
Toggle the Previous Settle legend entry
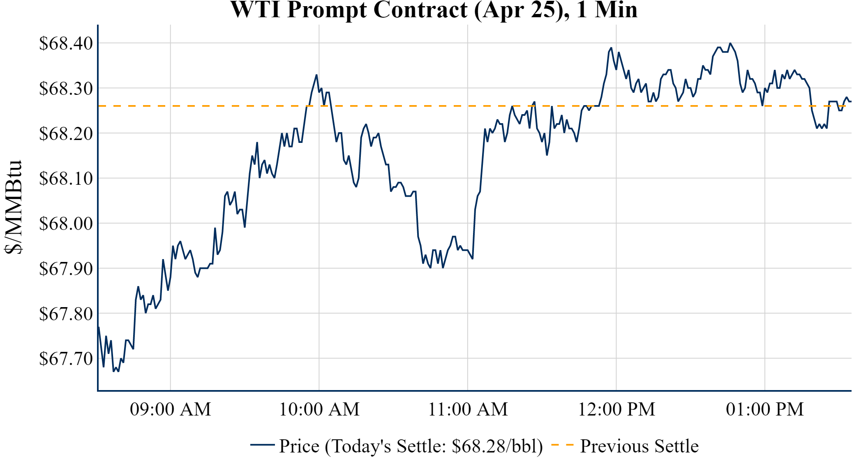coord(639,446)
